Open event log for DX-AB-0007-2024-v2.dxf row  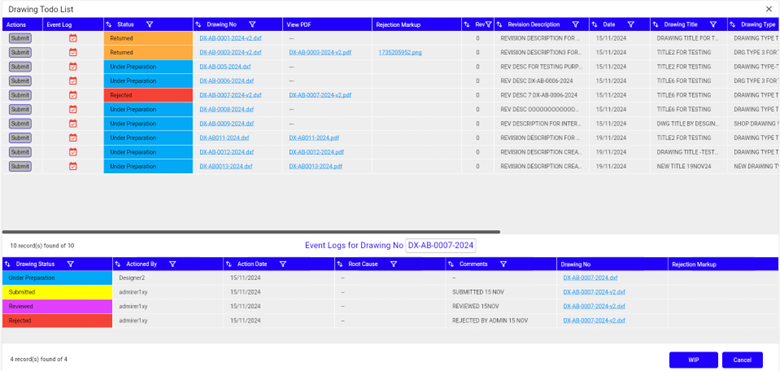pos(73,95)
